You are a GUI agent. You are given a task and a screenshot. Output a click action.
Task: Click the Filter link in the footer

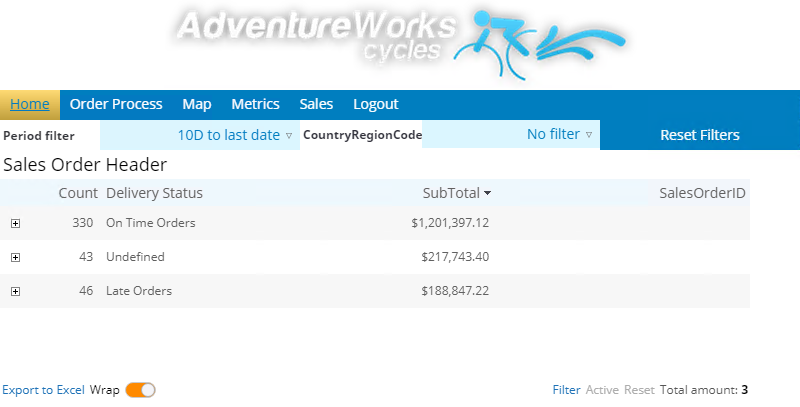click(x=566, y=390)
